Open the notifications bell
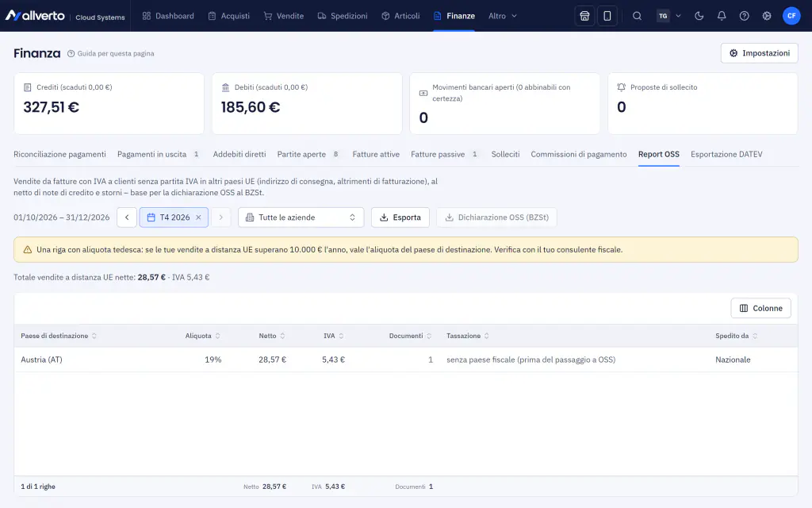Viewport: 812px width, 508px height. [722, 16]
